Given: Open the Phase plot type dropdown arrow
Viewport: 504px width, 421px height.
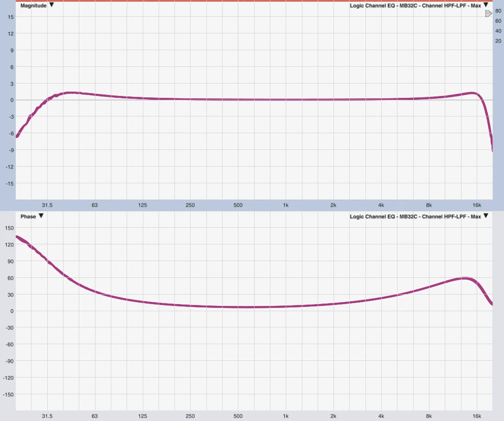Looking at the screenshot, I should click(x=41, y=216).
